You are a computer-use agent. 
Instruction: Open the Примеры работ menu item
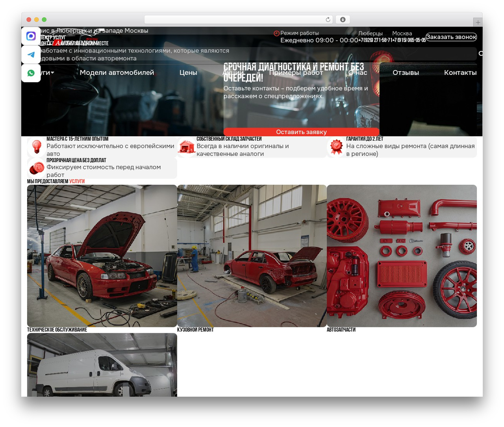tap(296, 72)
